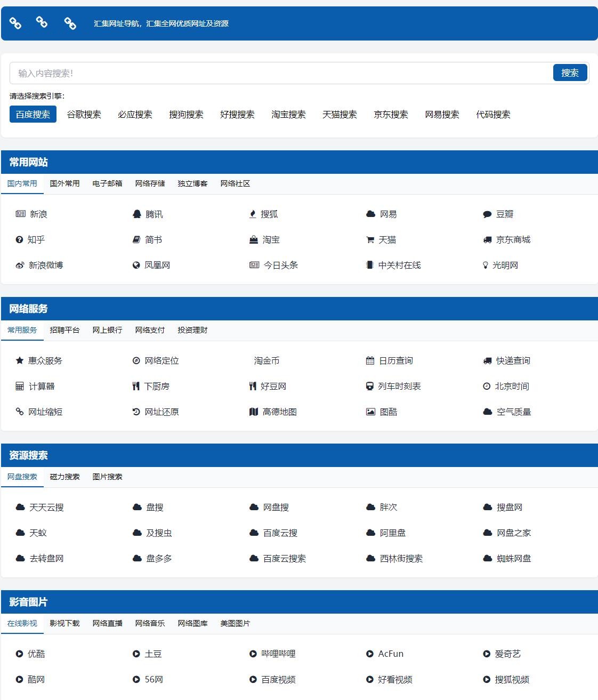Click the lightbulb icon beside 光明网
This screenshot has height=700, width=598.
pyautogui.click(x=485, y=265)
